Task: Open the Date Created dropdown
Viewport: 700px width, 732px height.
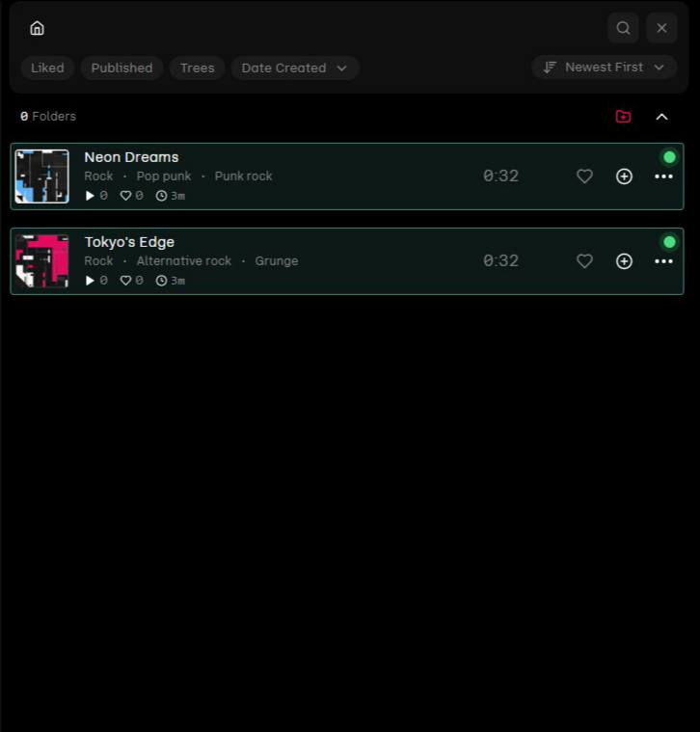Action: pos(294,68)
